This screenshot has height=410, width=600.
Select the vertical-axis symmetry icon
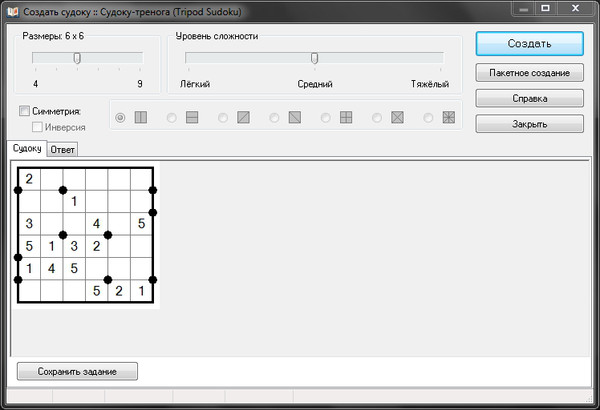[x=141, y=118]
